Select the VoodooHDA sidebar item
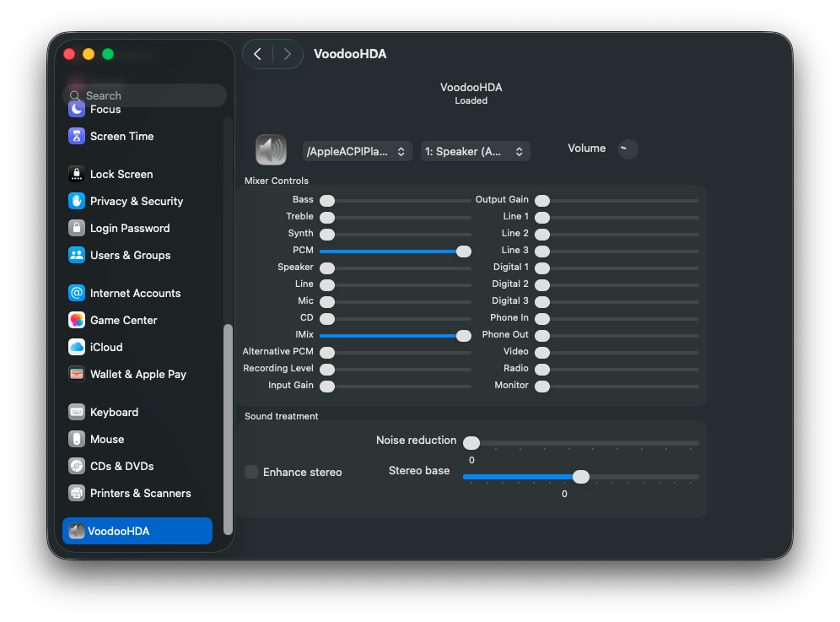The width and height of the screenshot is (840, 622). tap(137, 531)
